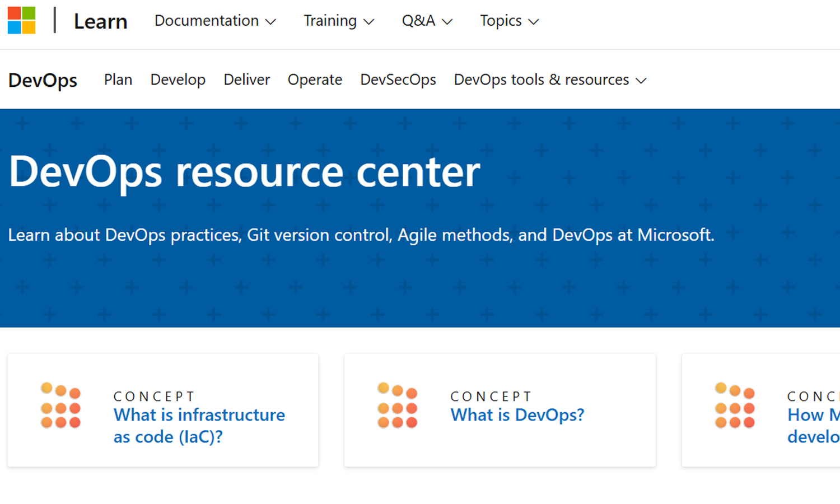Viewport: 840px width, 504px height.
Task: Select the Deliver nav item
Action: [246, 80]
